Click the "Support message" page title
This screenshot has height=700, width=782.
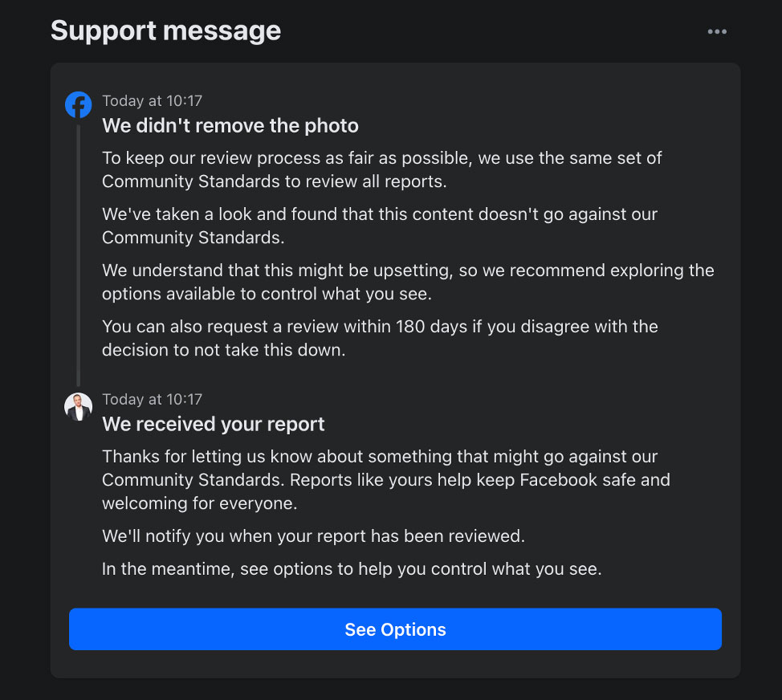click(165, 31)
